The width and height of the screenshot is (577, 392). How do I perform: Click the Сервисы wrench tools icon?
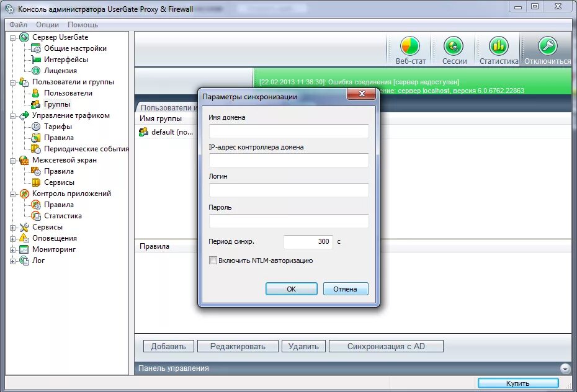click(x=24, y=227)
